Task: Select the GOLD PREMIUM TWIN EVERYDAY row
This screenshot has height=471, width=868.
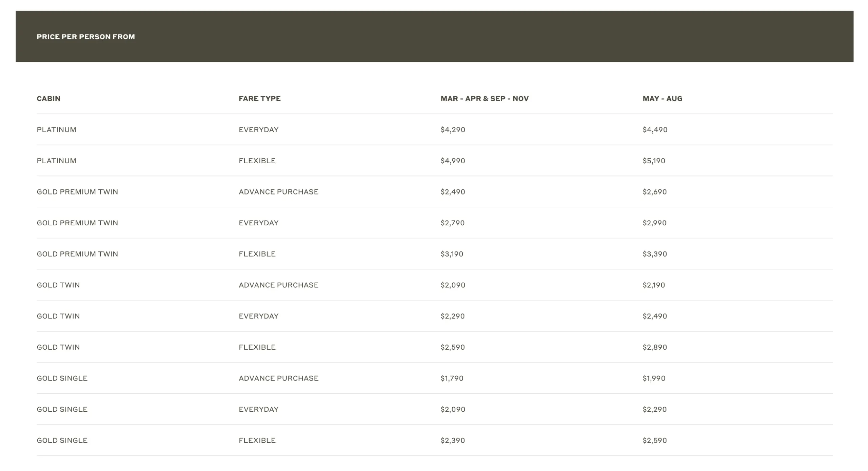Action: tap(77, 223)
